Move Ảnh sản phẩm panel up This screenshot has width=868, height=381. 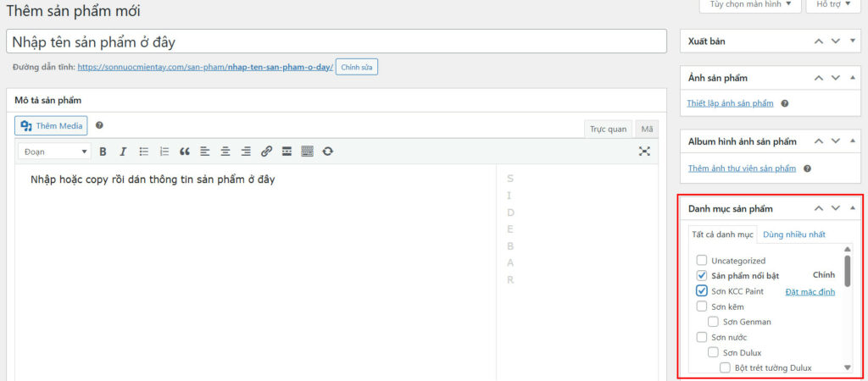click(819, 78)
